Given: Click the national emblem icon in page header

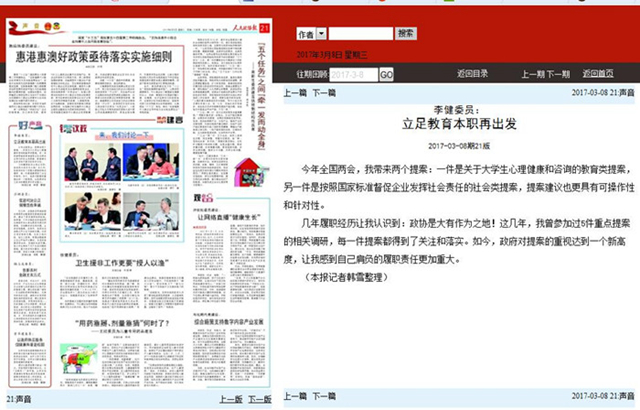Looking at the screenshot, I should pos(55,26).
